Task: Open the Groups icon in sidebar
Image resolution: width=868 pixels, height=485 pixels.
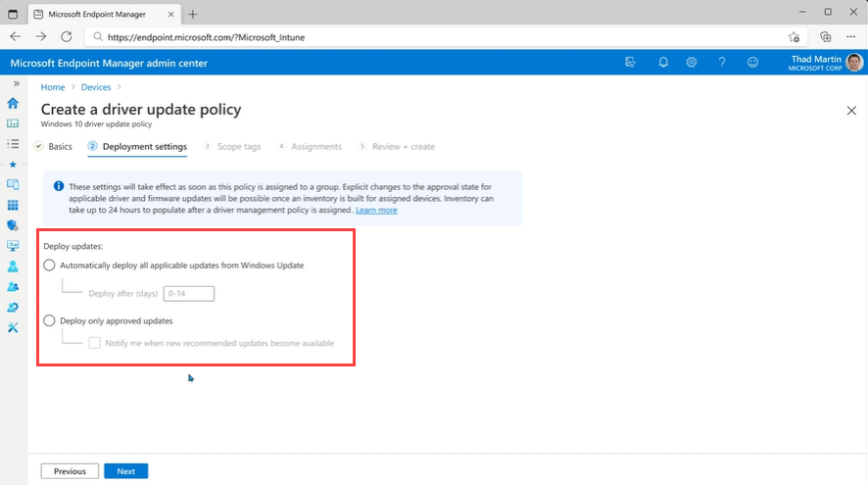Action: pos(13,287)
